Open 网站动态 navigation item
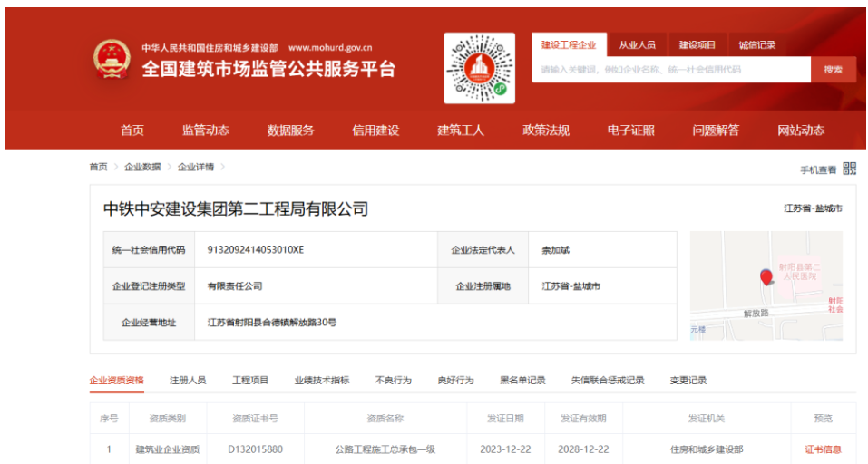868x464 pixels. (801, 130)
